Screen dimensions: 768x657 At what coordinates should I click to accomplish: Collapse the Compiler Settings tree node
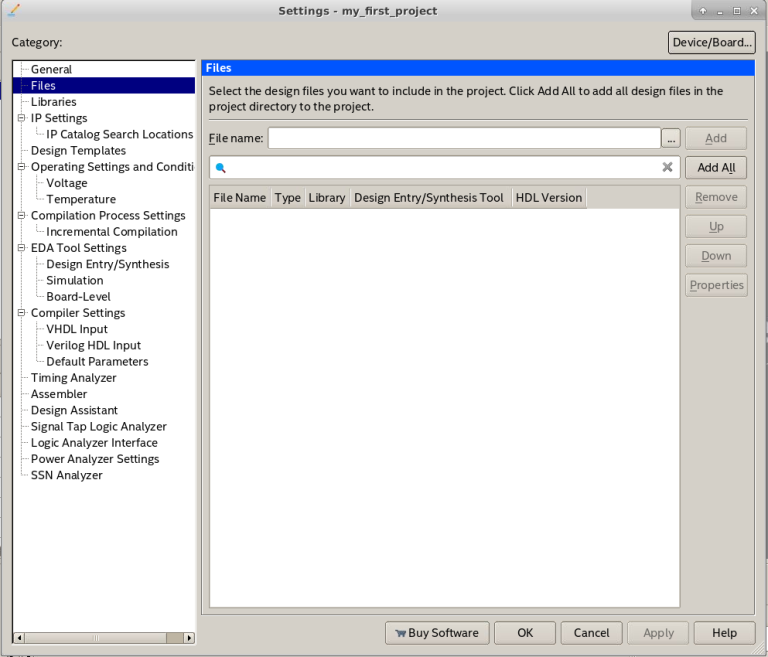[21, 313]
